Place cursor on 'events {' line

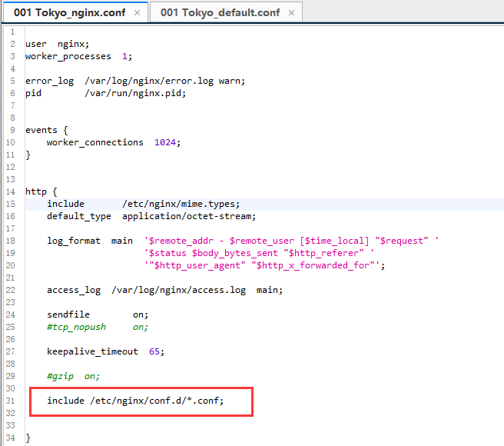coord(47,130)
